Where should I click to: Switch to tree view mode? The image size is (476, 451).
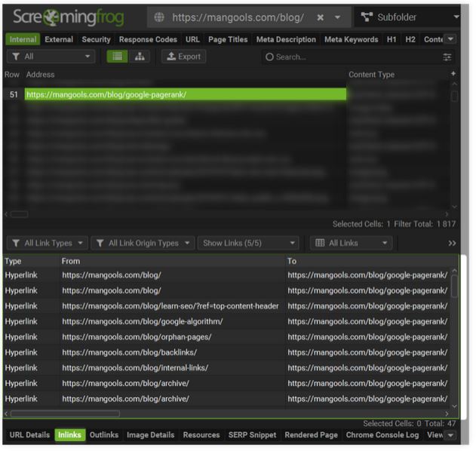click(x=140, y=57)
